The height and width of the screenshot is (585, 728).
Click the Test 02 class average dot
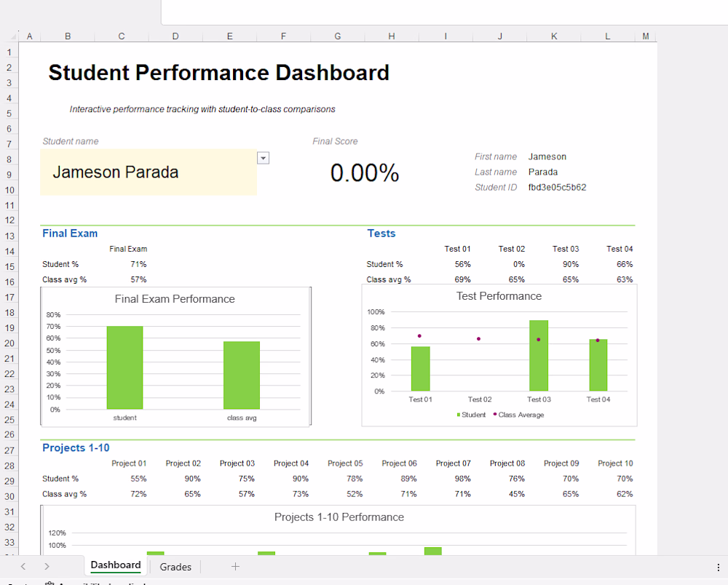pyautogui.click(x=479, y=338)
